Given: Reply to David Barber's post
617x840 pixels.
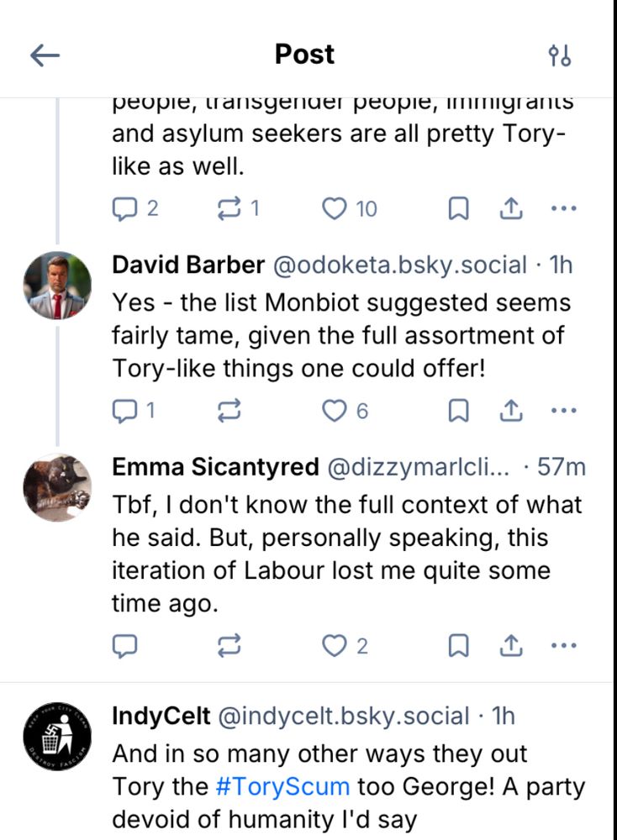Looking at the screenshot, I should [124, 410].
